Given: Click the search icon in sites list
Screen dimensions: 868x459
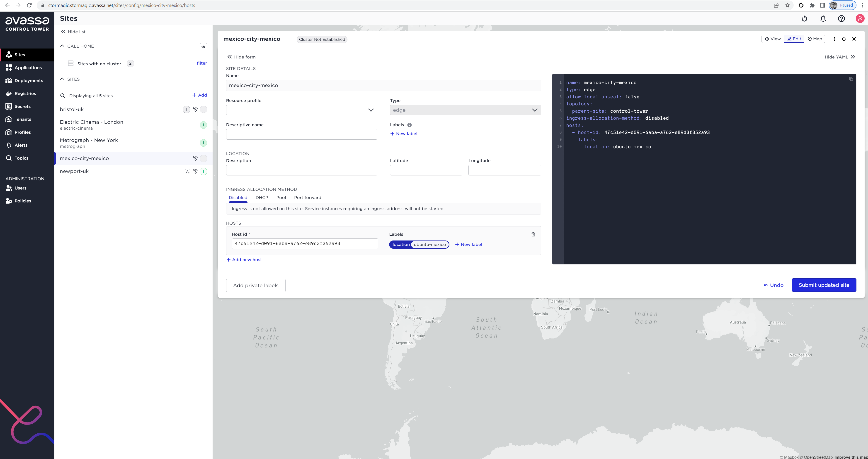Looking at the screenshot, I should 62,96.
